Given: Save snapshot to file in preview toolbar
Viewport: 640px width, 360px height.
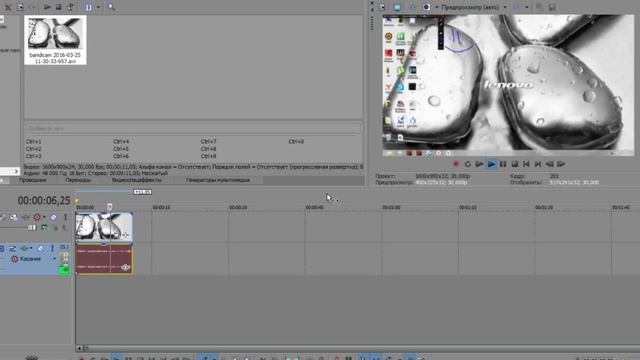Looking at the screenshot, I should pyautogui.click(x=552, y=7).
